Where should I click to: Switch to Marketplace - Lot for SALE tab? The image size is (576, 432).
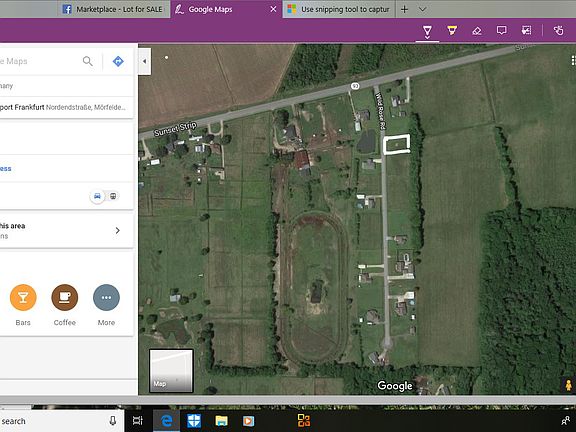tap(113, 9)
